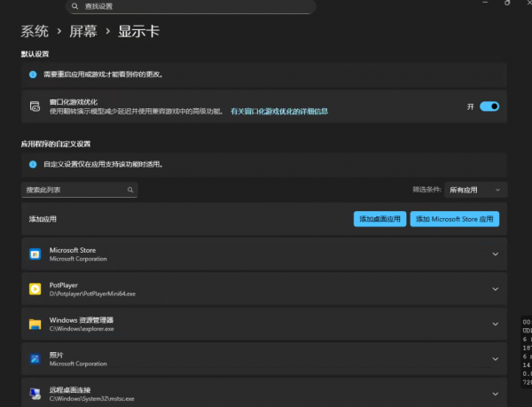Image resolution: width=532 pixels, height=407 pixels.
Task: Expand the PotPlayer row chevron
Action: tap(496, 289)
